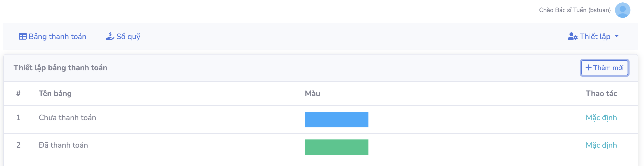Click the user-gear icon beside Thiết lập

point(572,37)
